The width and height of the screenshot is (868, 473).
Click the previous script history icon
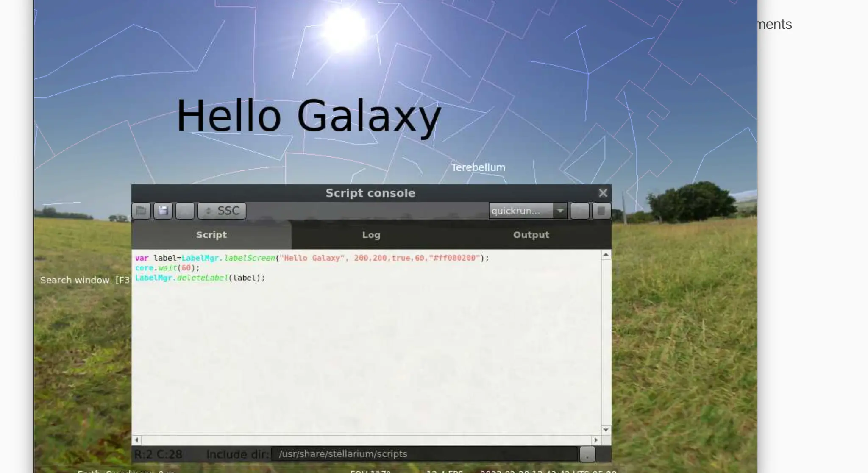pos(184,211)
